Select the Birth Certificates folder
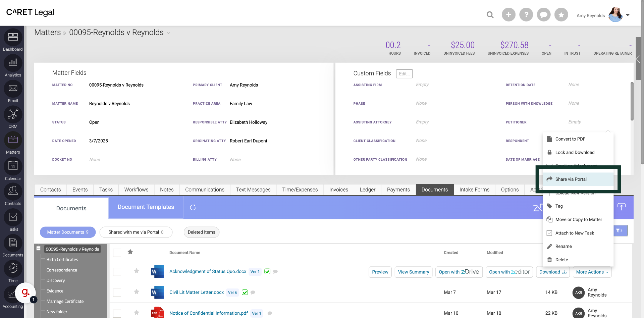Screen dimensions: 644x318 click(62, 260)
